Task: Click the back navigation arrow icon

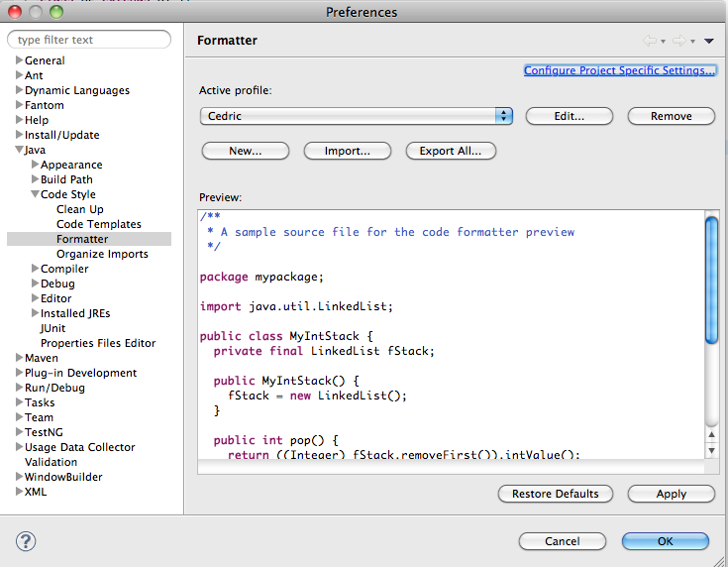Action: pyautogui.click(x=650, y=41)
